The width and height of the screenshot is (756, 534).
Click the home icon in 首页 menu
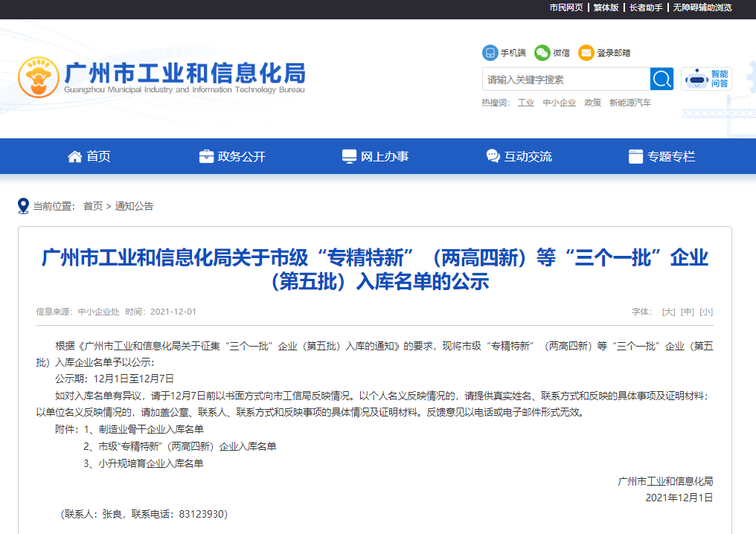click(x=74, y=157)
